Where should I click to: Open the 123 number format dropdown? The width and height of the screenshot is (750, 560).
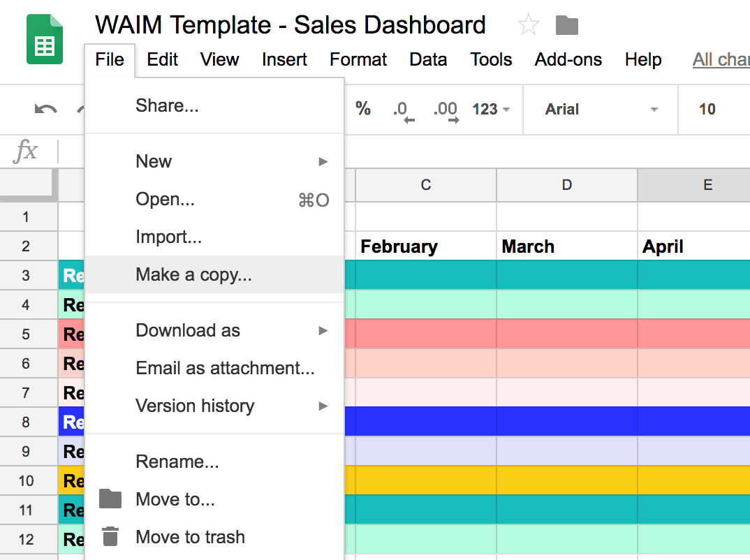coord(491,110)
